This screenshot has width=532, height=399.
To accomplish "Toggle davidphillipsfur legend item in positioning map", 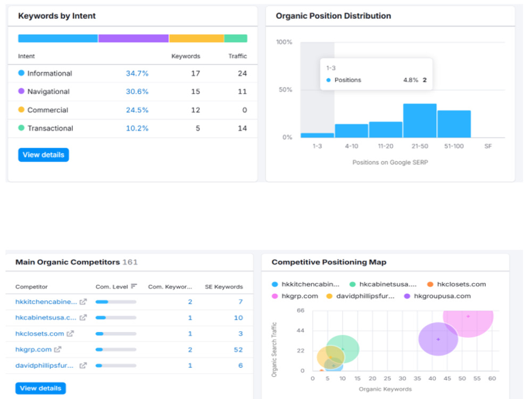I will coord(360,296).
